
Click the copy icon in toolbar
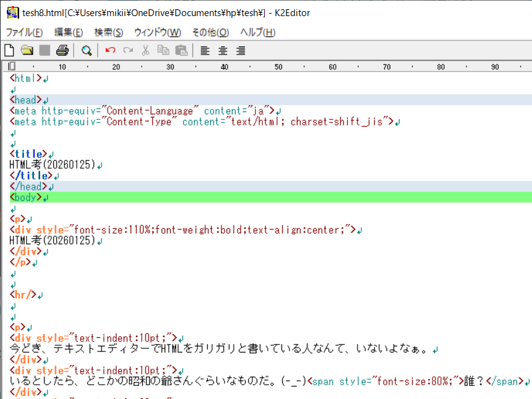tap(163, 50)
